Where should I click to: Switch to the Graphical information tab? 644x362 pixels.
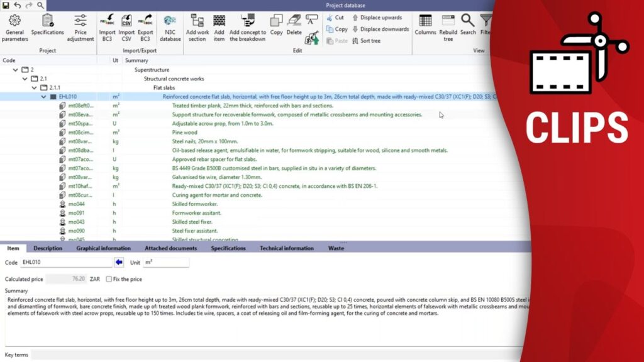(x=103, y=248)
